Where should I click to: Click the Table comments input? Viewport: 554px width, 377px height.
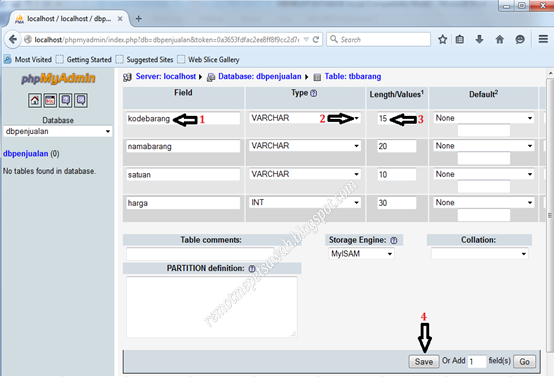[x=200, y=254]
